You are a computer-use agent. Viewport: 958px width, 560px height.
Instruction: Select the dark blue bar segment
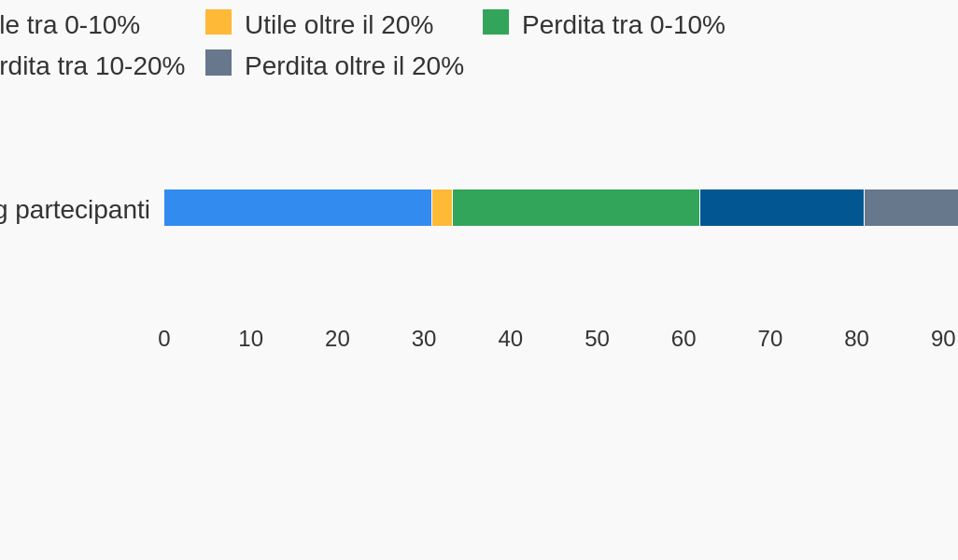tap(782, 208)
